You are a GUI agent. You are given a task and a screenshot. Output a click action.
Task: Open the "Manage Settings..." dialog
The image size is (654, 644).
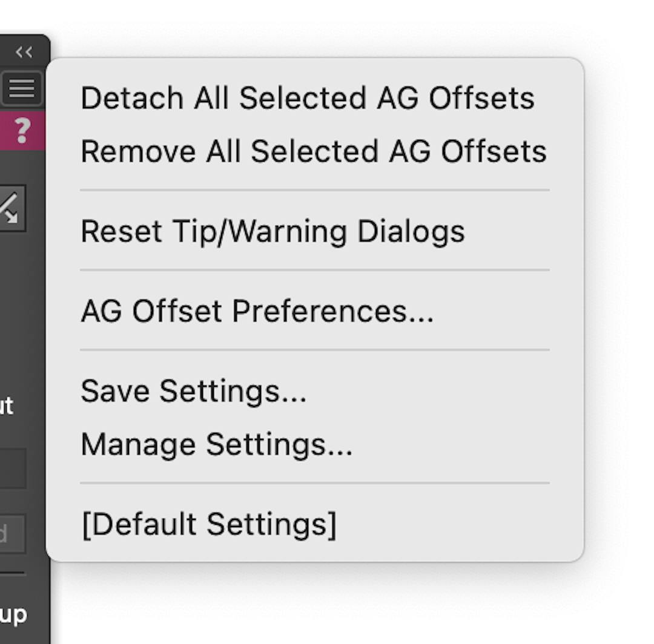point(216,444)
